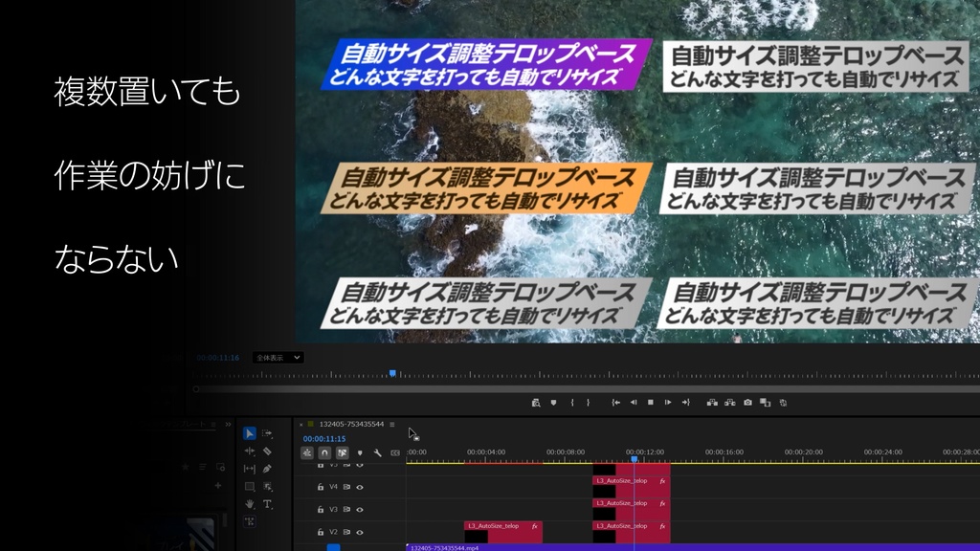Select the Hand tool
Screen dimensions: 980x551
(248, 504)
